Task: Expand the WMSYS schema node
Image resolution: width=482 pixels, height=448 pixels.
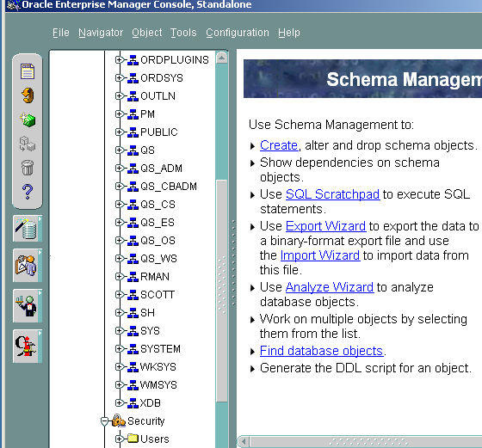Action: [119, 385]
